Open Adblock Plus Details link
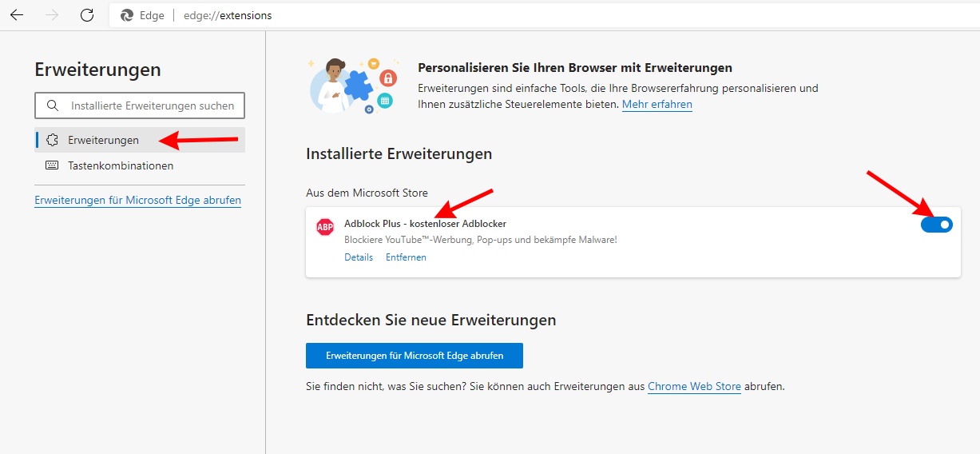The height and width of the screenshot is (454, 980). [359, 257]
